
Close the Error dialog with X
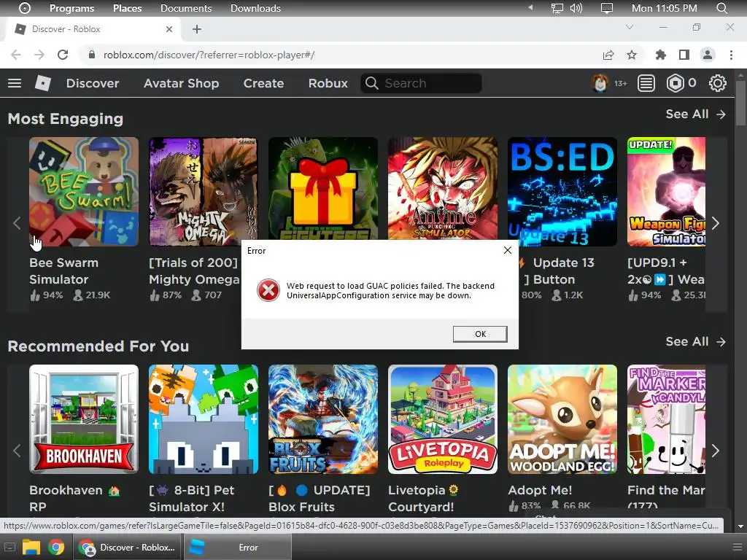[x=508, y=251]
